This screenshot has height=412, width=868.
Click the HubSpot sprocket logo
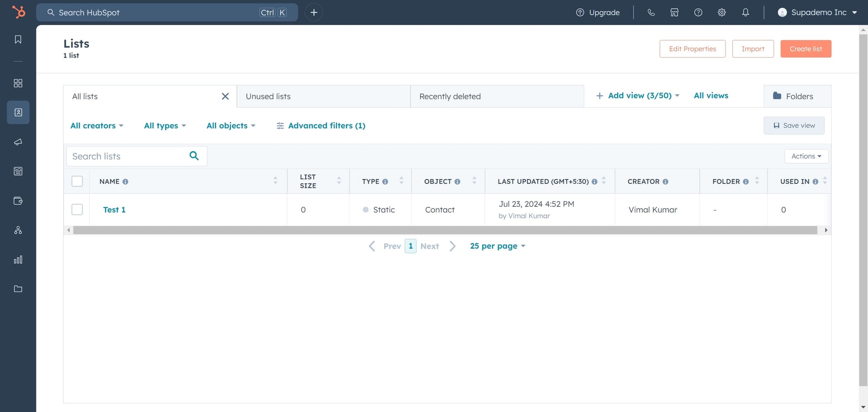(18, 12)
